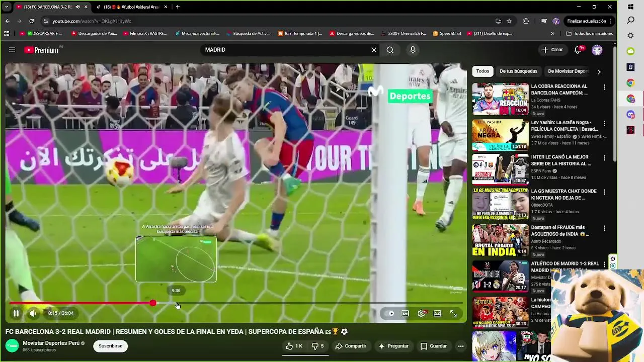Reload the page
Viewport: 644px width, 362px height.
31,21
